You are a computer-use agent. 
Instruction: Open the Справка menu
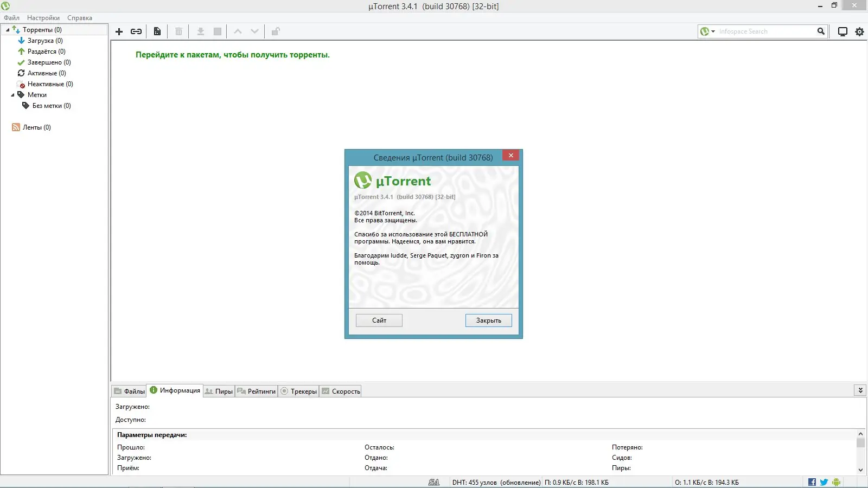click(80, 18)
